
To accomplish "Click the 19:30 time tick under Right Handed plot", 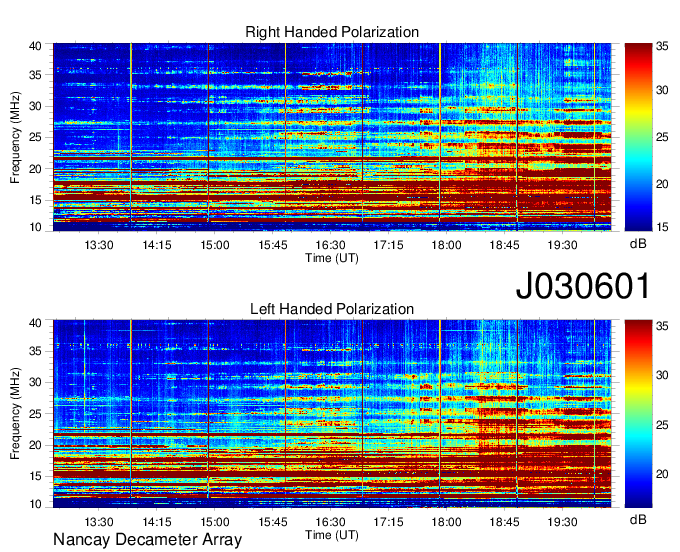I will click(x=562, y=245).
